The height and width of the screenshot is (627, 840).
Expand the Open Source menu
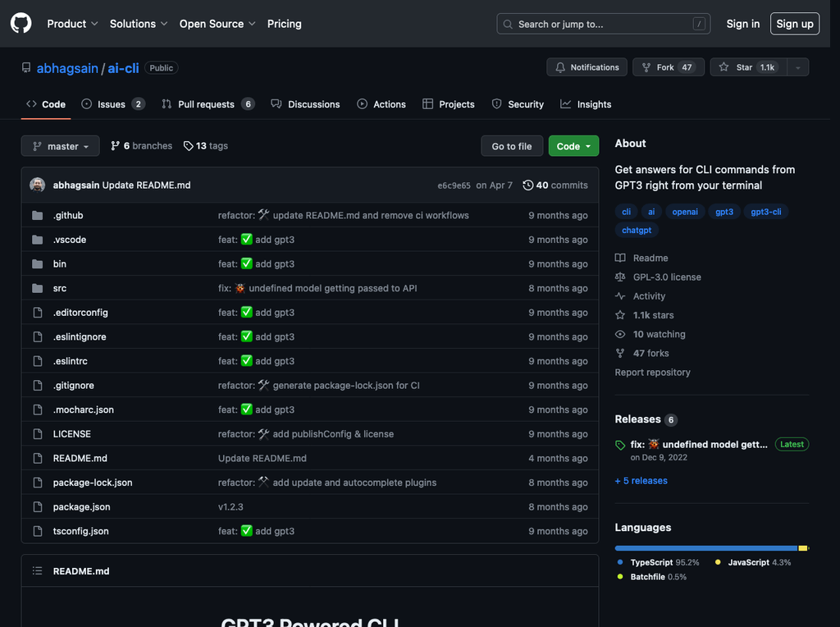click(x=217, y=24)
